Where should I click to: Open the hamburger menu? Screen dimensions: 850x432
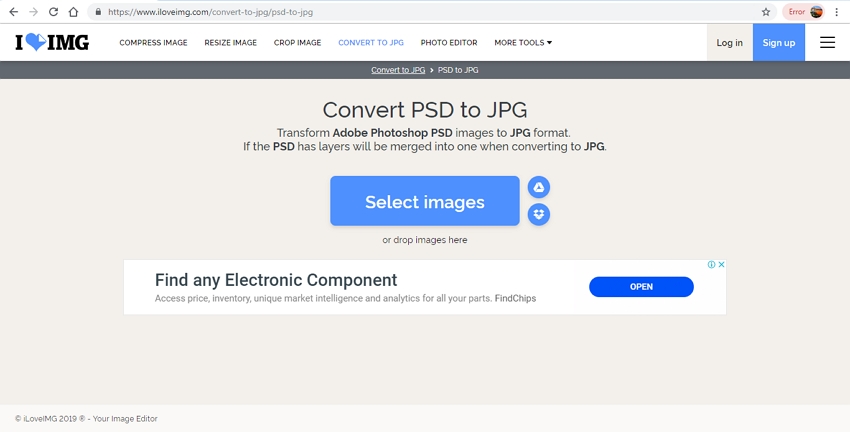coord(827,43)
